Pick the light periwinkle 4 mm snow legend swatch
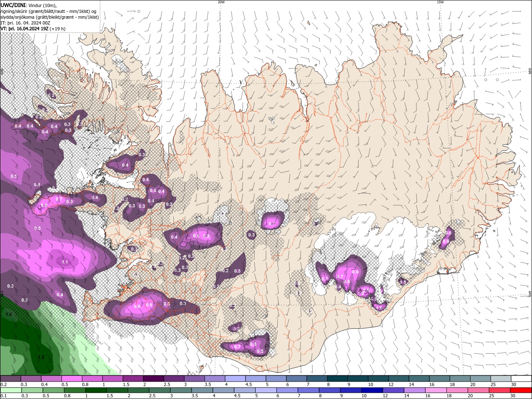This screenshot has height=399, width=532. pyautogui.click(x=235, y=379)
